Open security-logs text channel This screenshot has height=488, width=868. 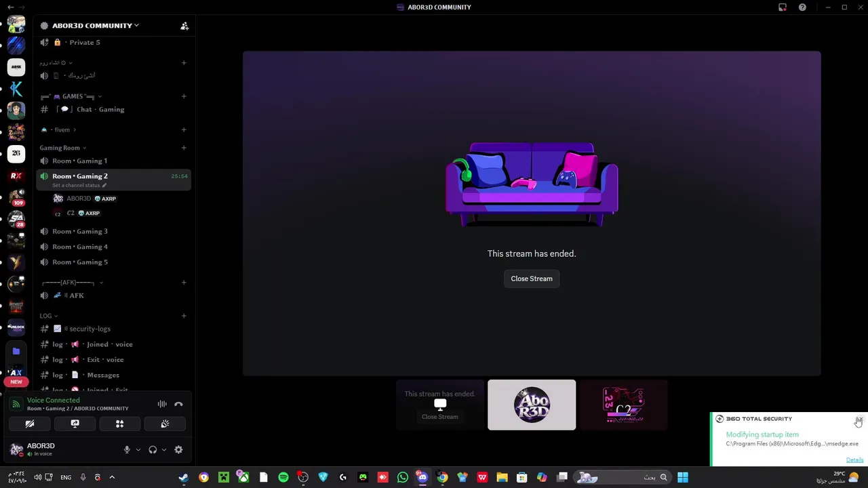point(114,329)
